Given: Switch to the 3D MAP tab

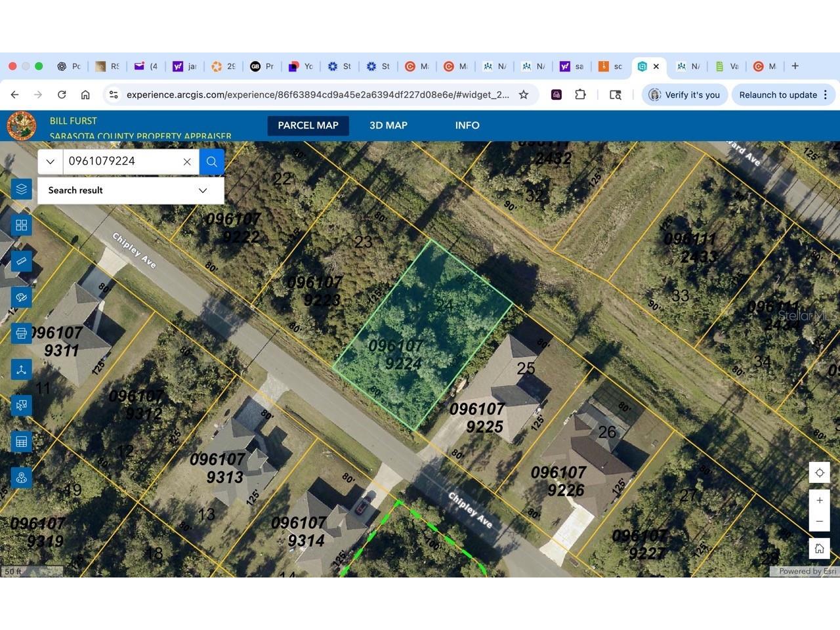Looking at the screenshot, I should click(387, 125).
